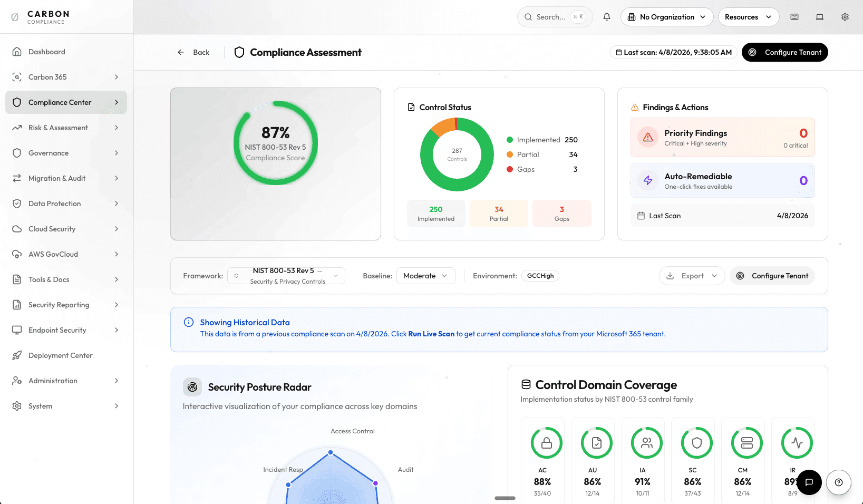Click the 34 Partial tile
863x504 pixels.
coord(499,214)
